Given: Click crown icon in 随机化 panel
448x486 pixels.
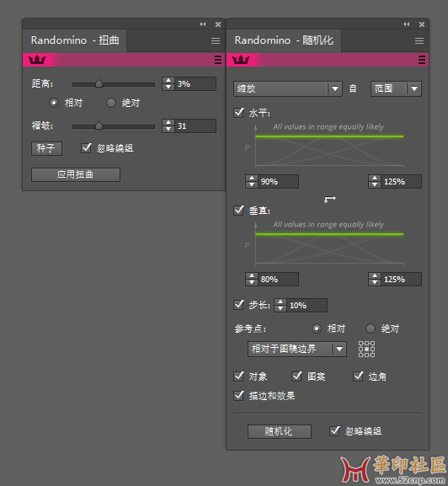Looking at the screenshot, I should click(241, 60).
